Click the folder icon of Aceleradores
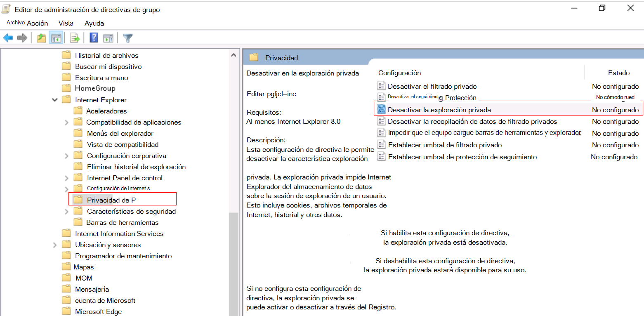This screenshot has height=316, width=644. [x=78, y=111]
